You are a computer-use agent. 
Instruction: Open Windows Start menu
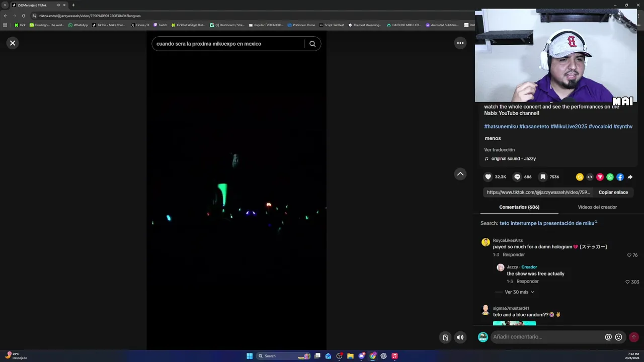[x=250, y=356]
